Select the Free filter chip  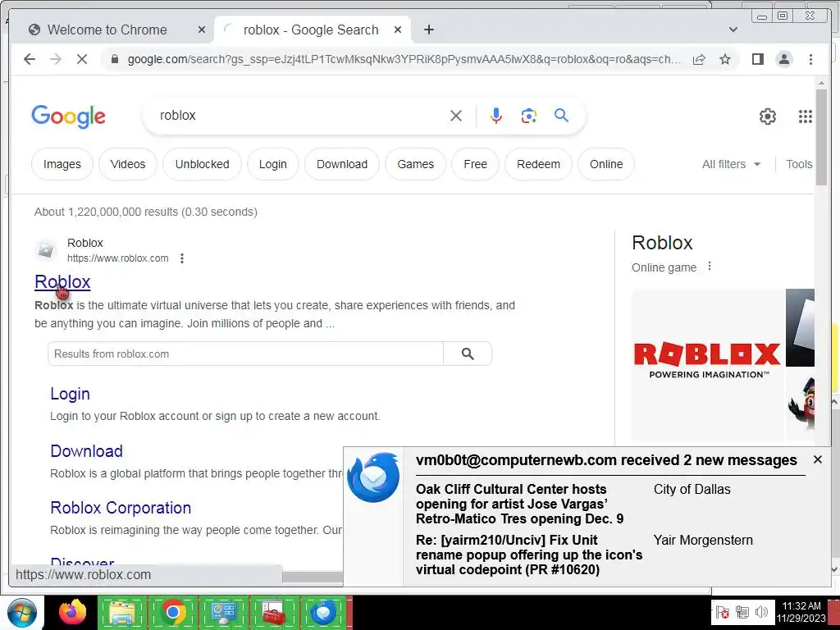click(475, 164)
